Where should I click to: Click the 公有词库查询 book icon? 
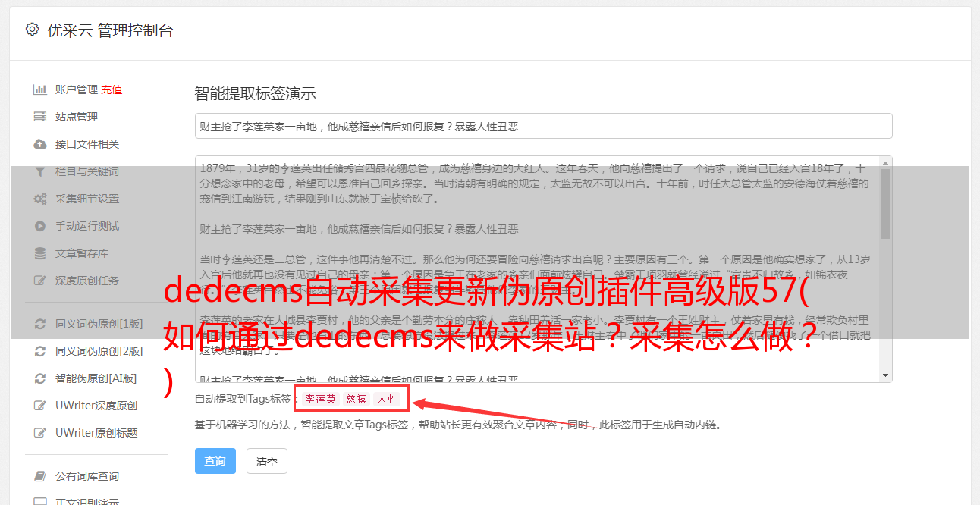[40, 476]
